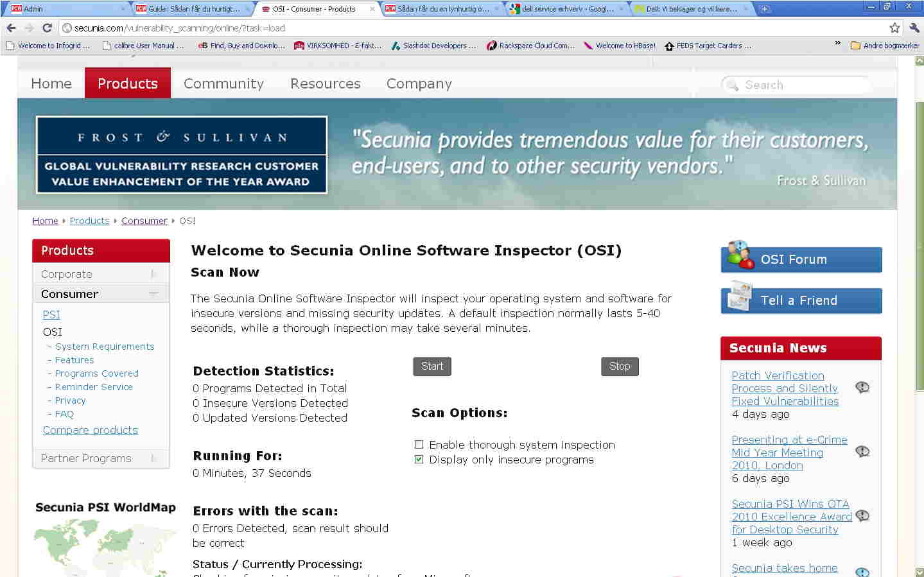The height and width of the screenshot is (577, 924).
Task: Click the Frost & Sullivan award banner
Action: click(x=182, y=155)
